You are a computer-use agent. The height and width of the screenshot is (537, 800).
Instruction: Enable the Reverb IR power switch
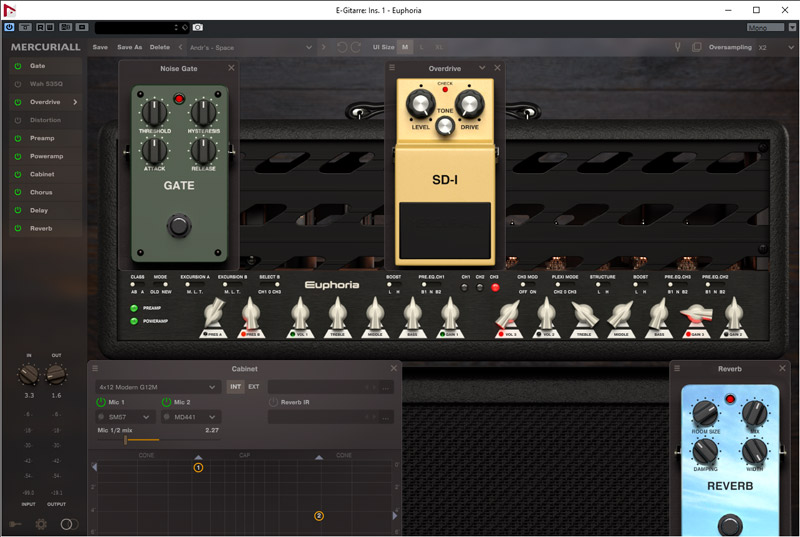coord(273,402)
